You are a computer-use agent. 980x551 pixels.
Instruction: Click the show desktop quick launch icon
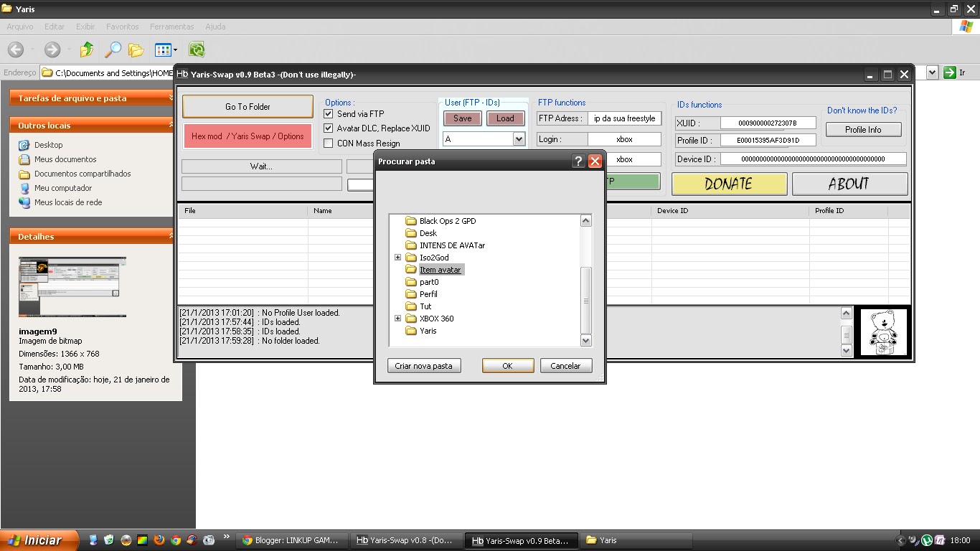[x=93, y=540]
